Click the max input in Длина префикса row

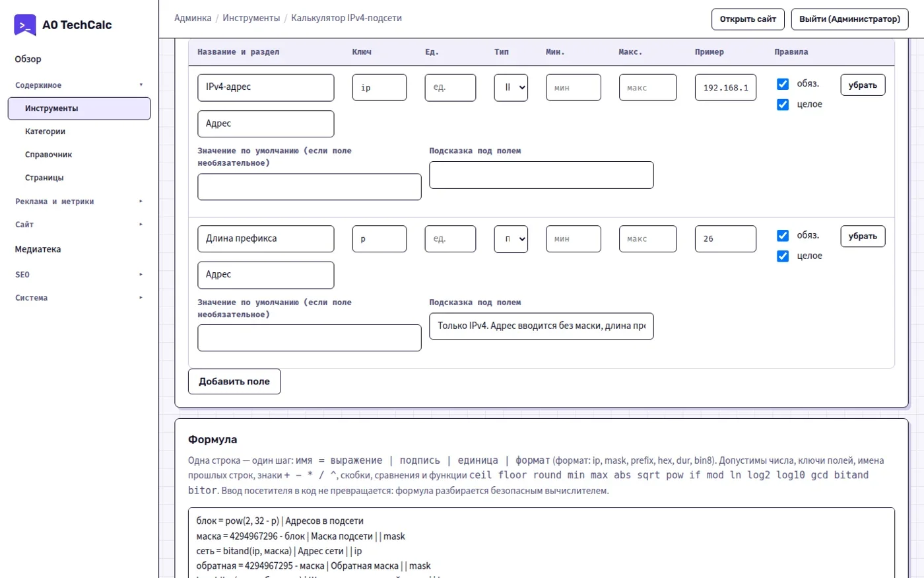pyautogui.click(x=648, y=239)
